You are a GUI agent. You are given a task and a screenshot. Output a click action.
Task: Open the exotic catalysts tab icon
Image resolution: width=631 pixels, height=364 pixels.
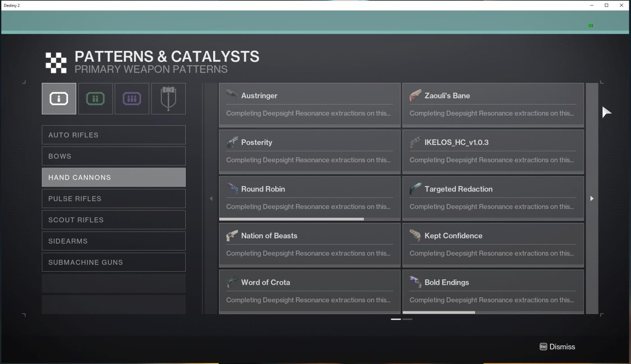168,99
